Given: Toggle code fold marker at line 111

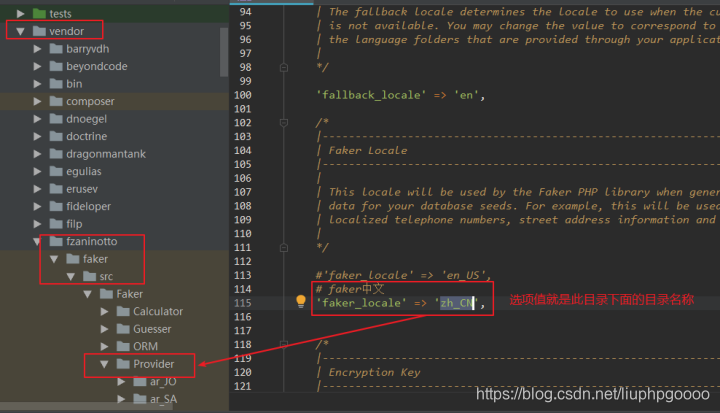Looking at the screenshot, I should coord(284,248).
